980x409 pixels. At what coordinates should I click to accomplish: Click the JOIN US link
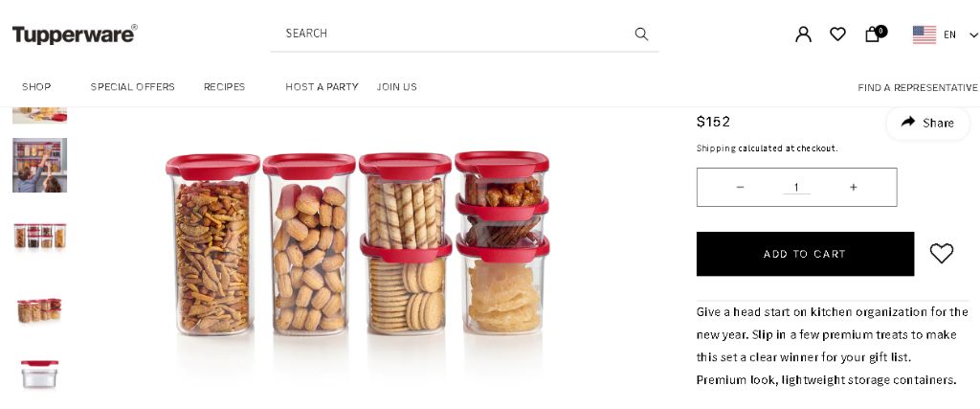(397, 87)
